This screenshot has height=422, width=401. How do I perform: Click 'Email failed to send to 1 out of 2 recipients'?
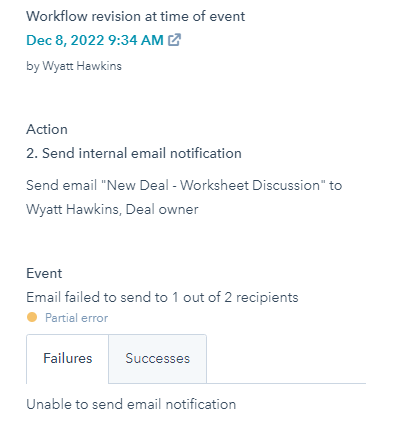pos(162,297)
